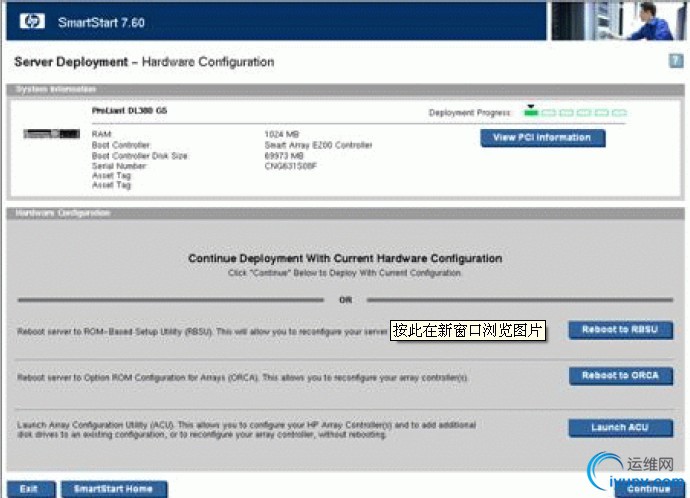
Task: Click the Deployment Progress indicator bar
Action: click(575, 112)
